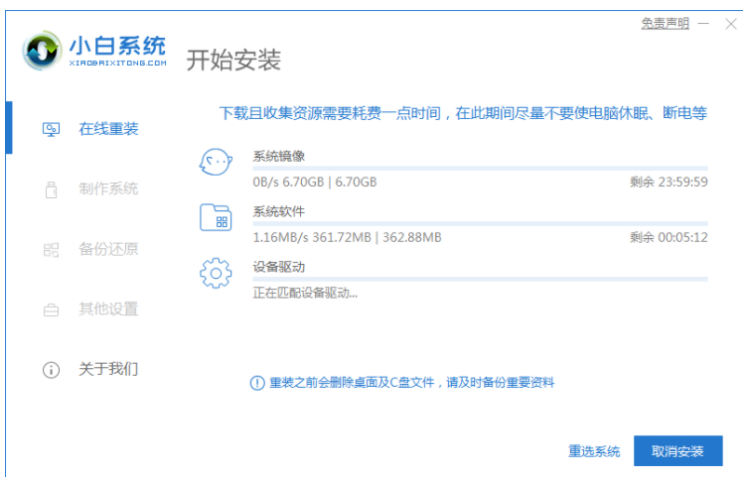This screenshot has height=489, width=755.
Task: Open the 免责声明 link
Action: [x=665, y=23]
